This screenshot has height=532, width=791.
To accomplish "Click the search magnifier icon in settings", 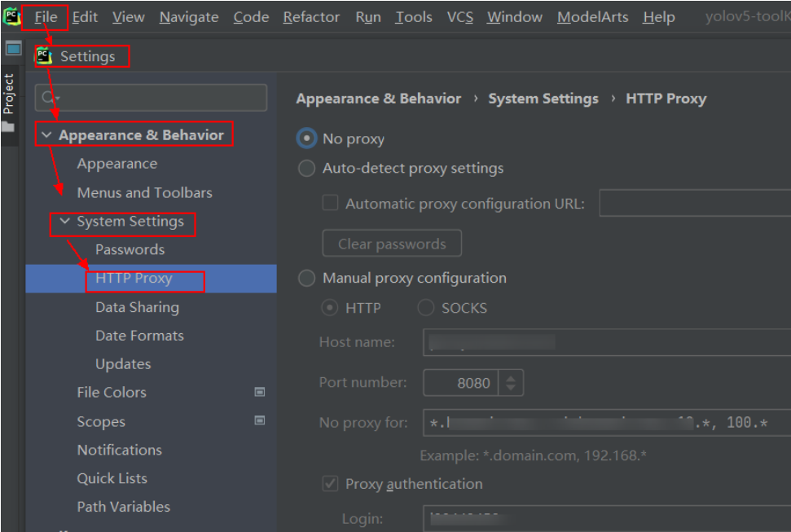I will pos(47,97).
